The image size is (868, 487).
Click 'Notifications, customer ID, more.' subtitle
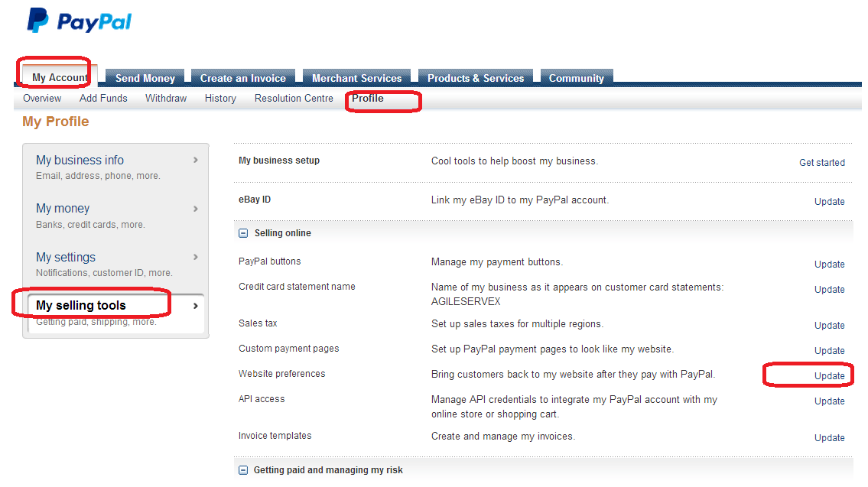point(104,273)
